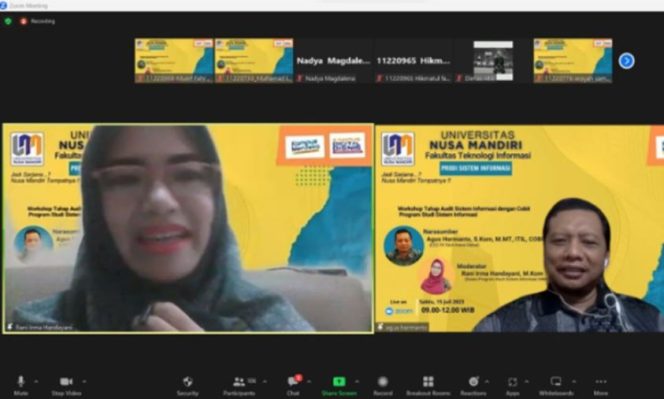The image size is (664, 399).
Task: Mute the microphone
Action: click(20, 386)
